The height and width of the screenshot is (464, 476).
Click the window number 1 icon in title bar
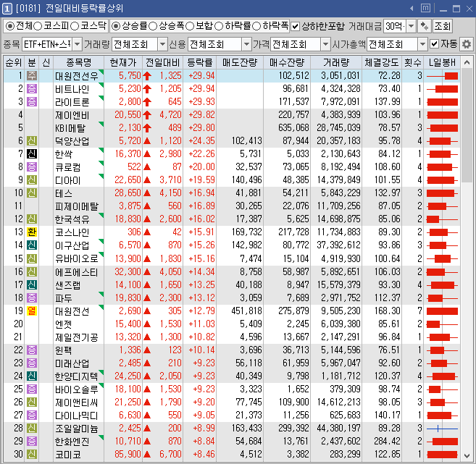tap(7, 8)
